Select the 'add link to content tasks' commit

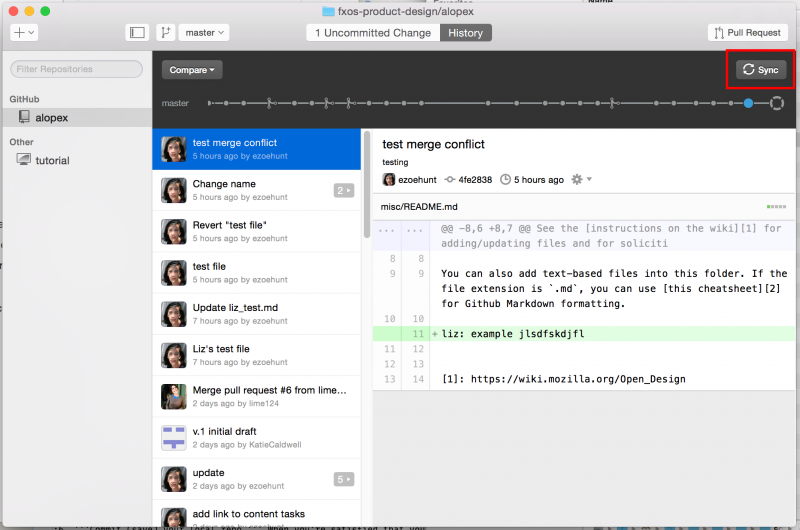[257, 514]
